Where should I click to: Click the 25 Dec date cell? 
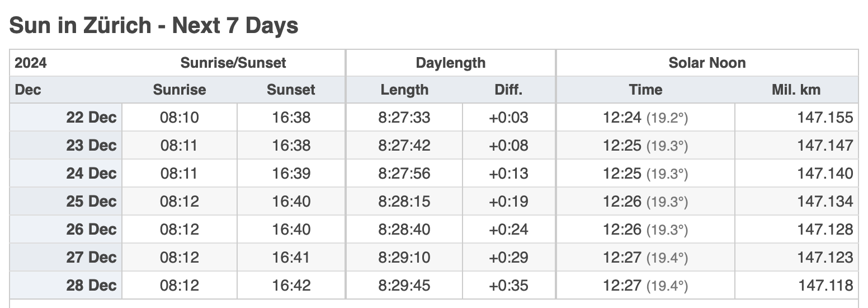(66, 202)
